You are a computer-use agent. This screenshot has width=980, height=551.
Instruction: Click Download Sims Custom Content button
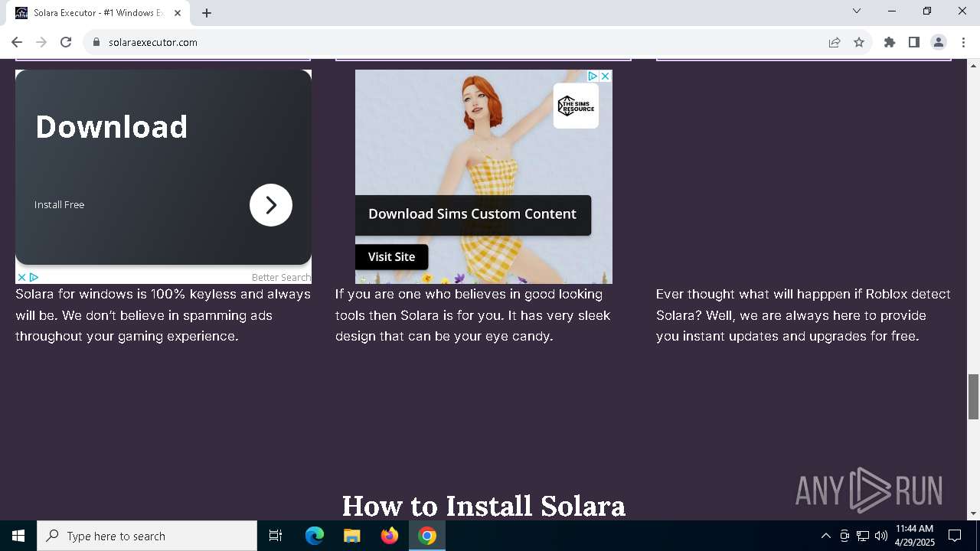coord(472,214)
